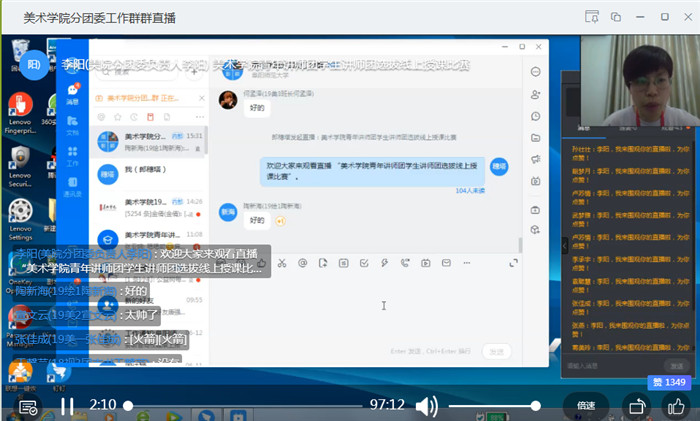Click the pin window icon in title bar
This screenshot has width=700, height=421.
pyautogui.click(x=591, y=17)
